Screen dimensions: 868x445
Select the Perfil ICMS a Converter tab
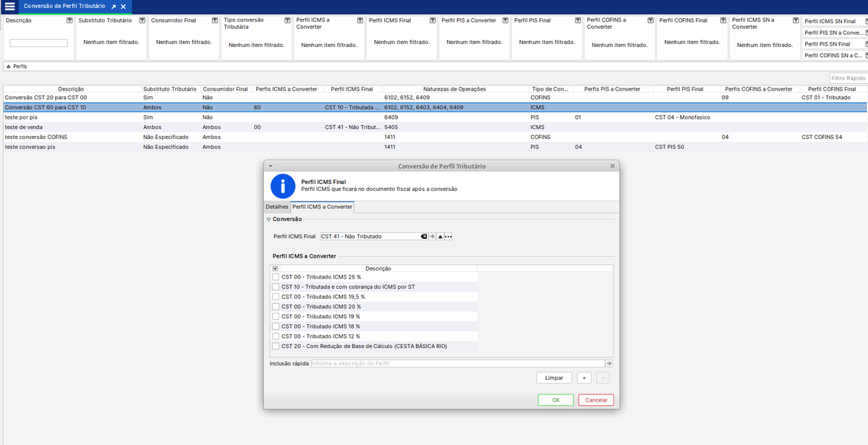322,207
